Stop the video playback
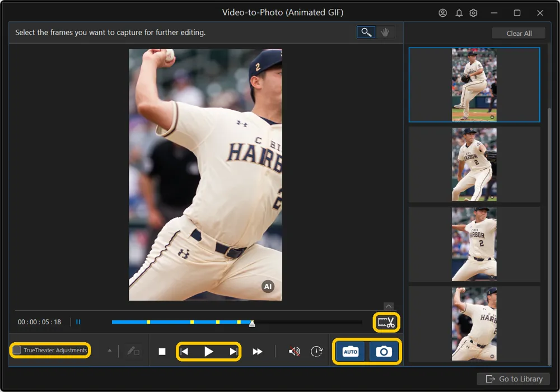This screenshot has width=560, height=392. pyautogui.click(x=162, y=352)
